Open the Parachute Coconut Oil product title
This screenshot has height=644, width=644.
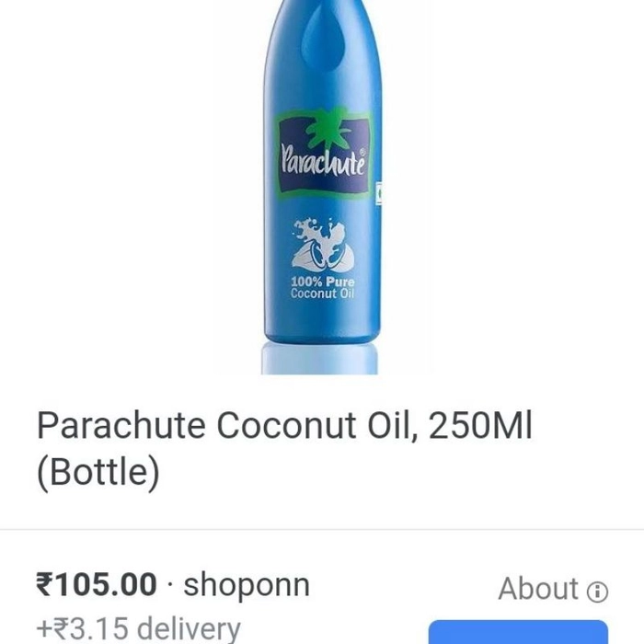click(x=284, y=449)
